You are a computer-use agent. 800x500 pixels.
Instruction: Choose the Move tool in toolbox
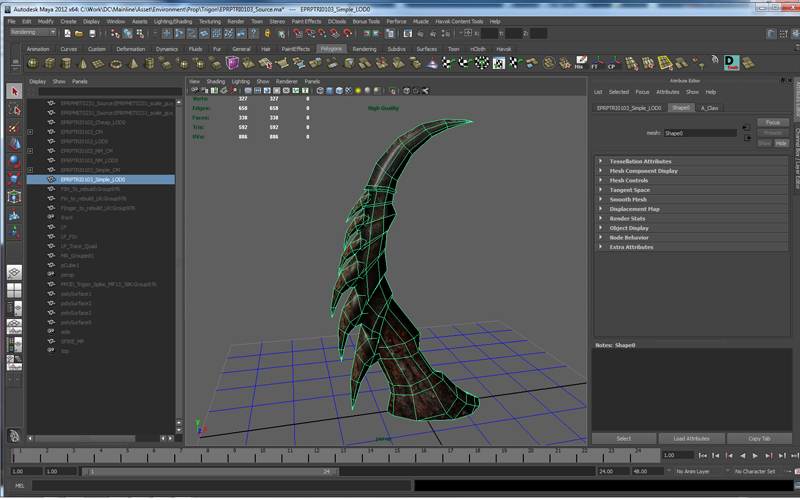(14, 144)
